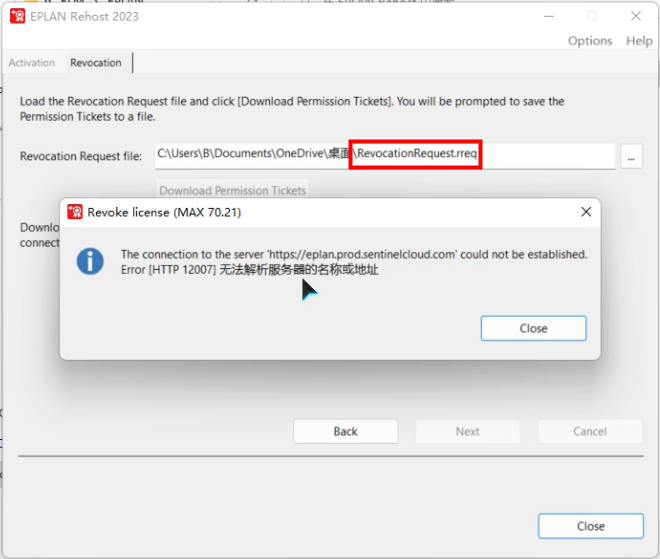Click the HTTP 12007 error message text
This screenshot has height=559, width=660.
(250, 270)
